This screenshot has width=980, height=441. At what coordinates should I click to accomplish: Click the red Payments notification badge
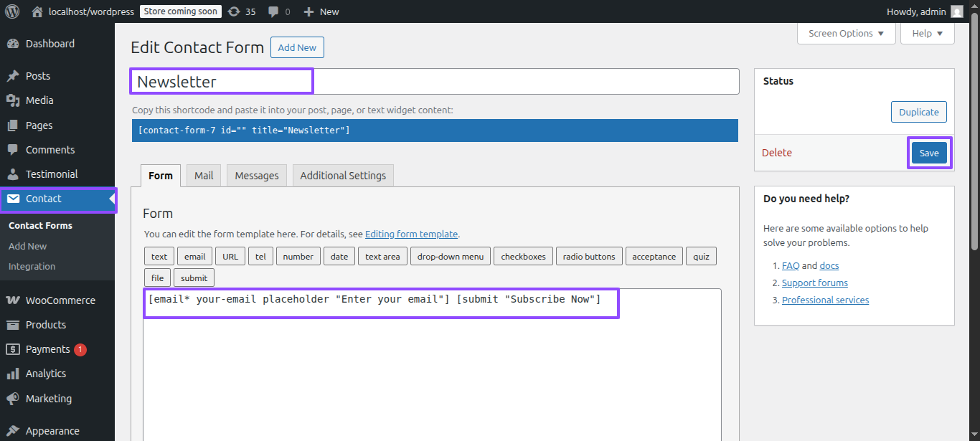click(80, 350)
